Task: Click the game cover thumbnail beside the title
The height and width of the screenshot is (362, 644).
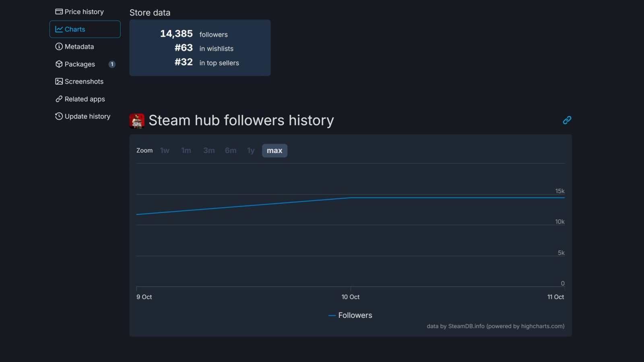Action: pos(137,120)
